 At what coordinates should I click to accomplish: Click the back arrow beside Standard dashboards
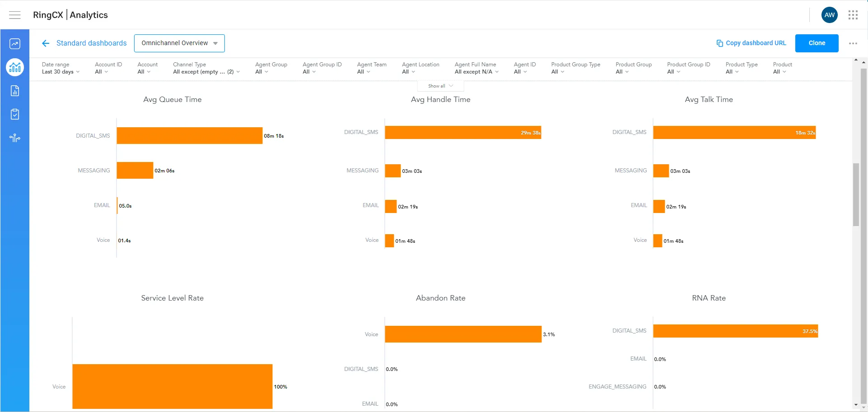[x=46, y=43]
